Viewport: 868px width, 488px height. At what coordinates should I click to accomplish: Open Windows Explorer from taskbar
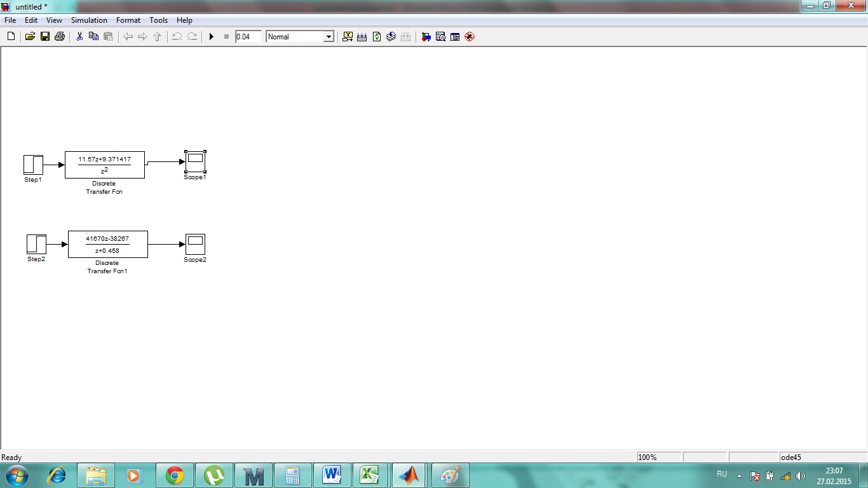(x=96, y=475)
